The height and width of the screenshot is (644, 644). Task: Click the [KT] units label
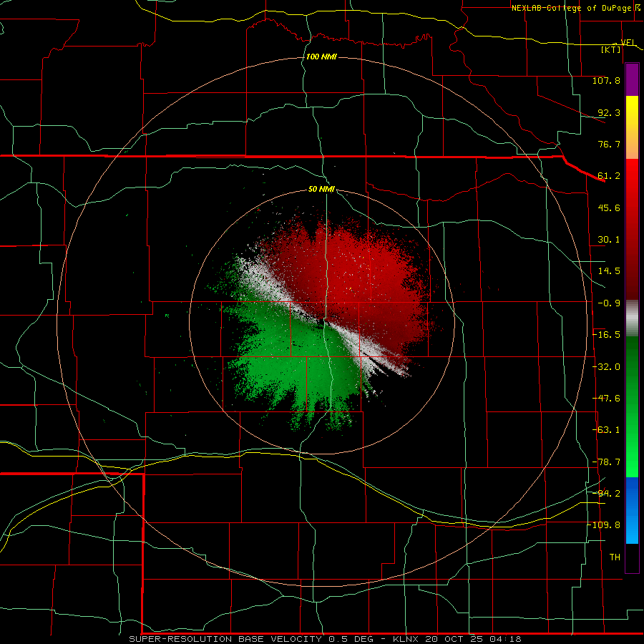[x=611, y=49]
